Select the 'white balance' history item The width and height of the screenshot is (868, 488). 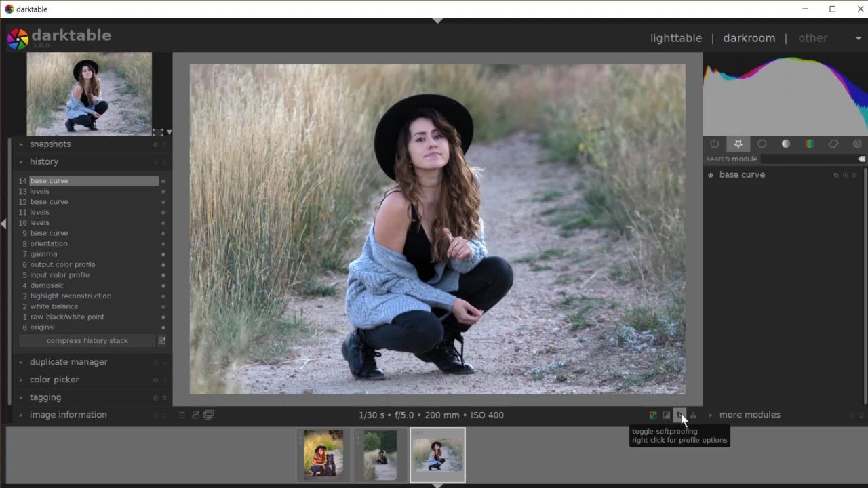54,306
